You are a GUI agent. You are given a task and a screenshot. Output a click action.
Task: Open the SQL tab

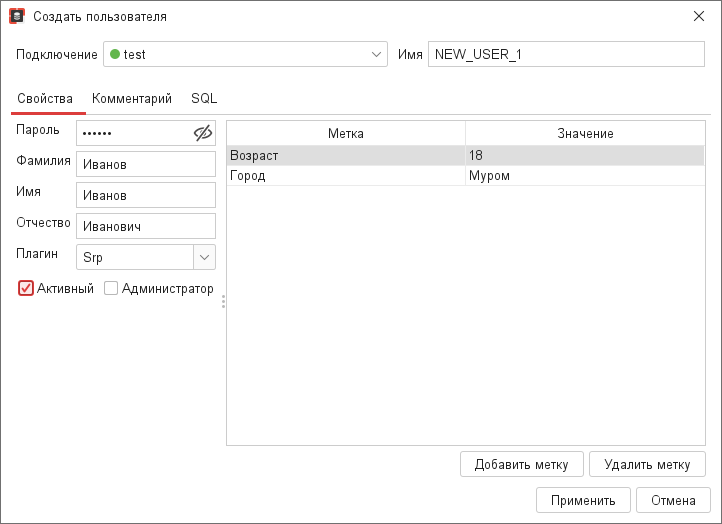point(204,98)
